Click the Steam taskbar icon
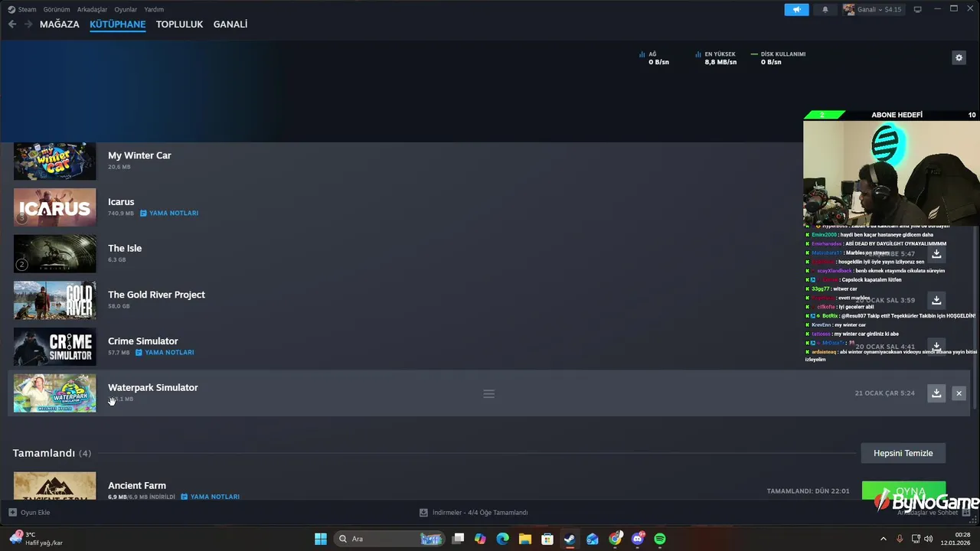980x551 pixels. tap(570, 539)
